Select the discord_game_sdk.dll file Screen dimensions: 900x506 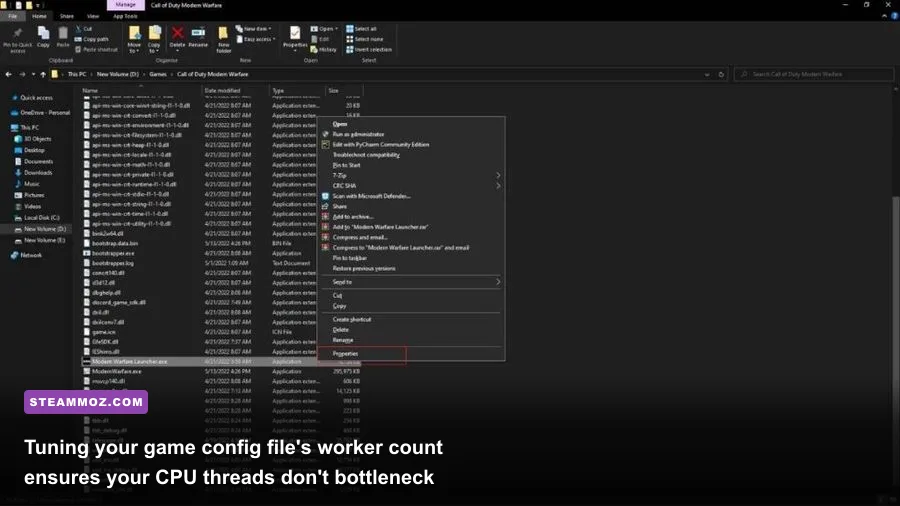pyautogui.click(x=119, y=302)
